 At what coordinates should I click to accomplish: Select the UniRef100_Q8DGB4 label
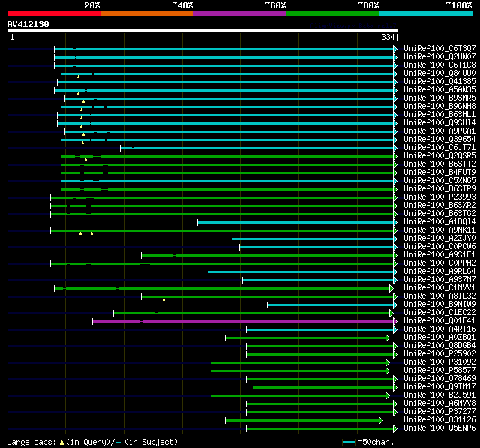point(439,346)
